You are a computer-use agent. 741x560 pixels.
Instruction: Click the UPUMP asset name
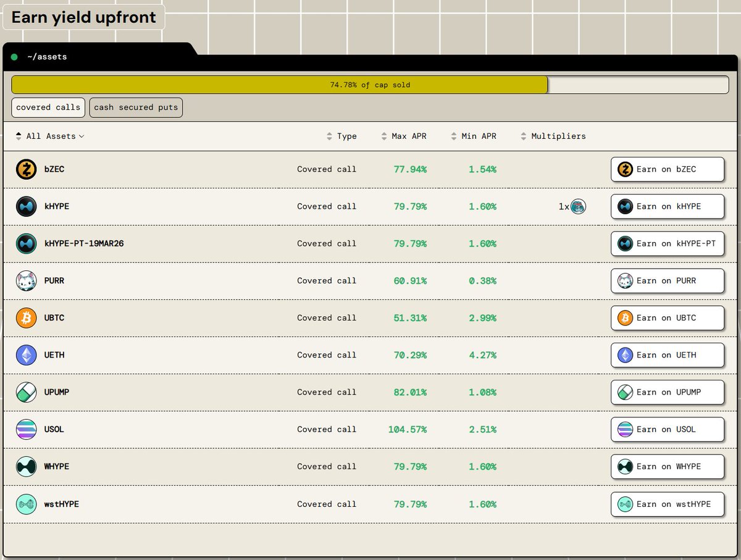point(57,392)
